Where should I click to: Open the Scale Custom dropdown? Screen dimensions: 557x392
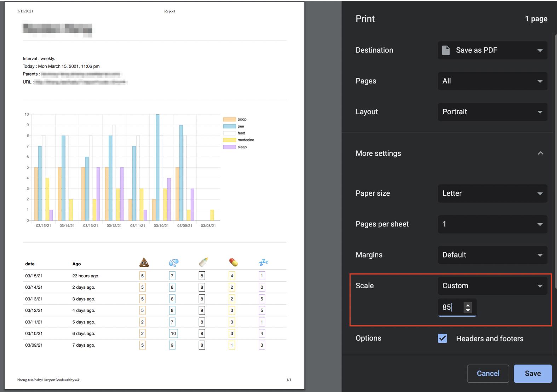coord(492,286)
